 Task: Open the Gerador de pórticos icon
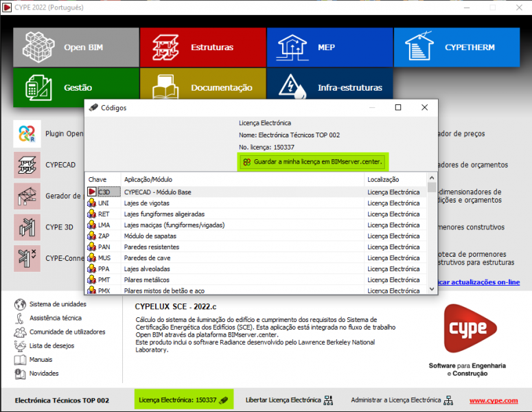27,196
